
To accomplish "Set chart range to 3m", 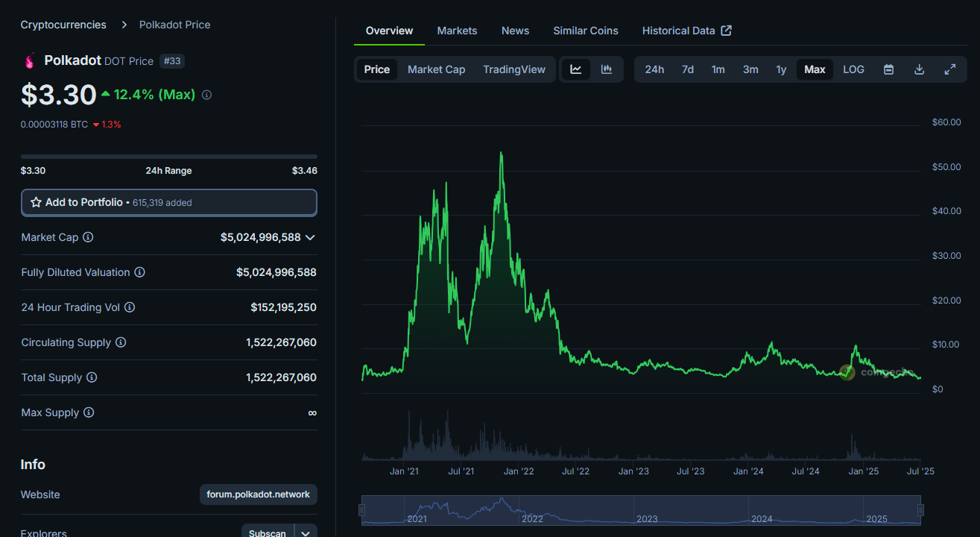I will pyautogui.click(x=750, y=69).
